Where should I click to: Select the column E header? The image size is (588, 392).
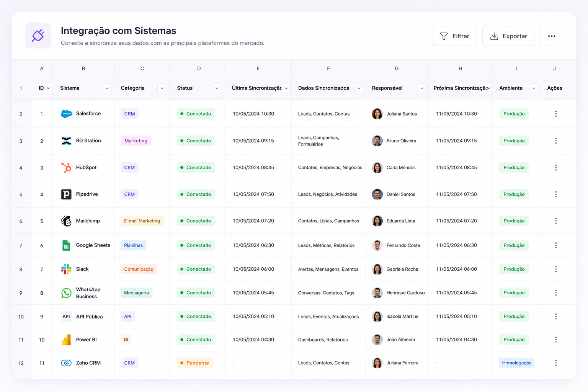(258, 69)
